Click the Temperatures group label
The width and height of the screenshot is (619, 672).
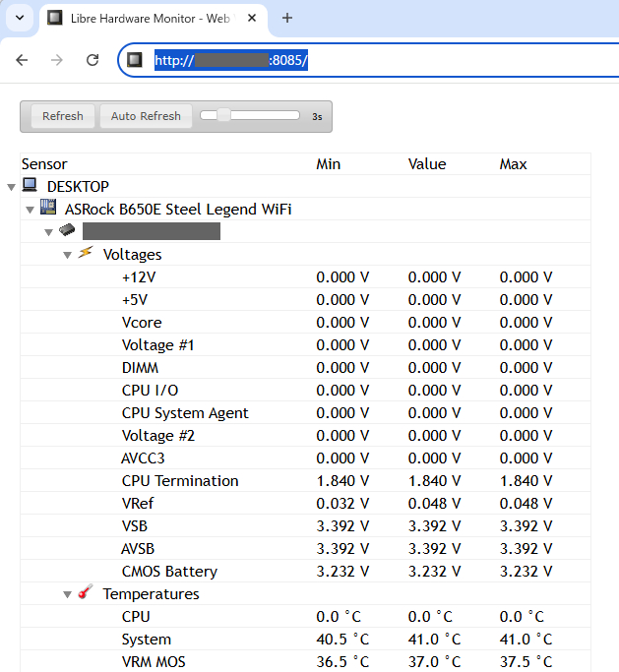click(151, 594)
